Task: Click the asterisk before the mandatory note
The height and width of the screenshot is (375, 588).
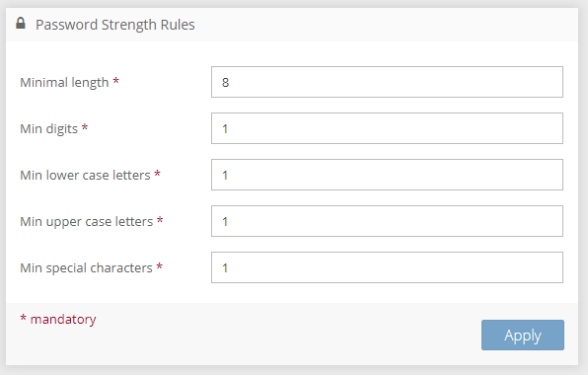Action: pyautogui.click(x=24, y=318)
